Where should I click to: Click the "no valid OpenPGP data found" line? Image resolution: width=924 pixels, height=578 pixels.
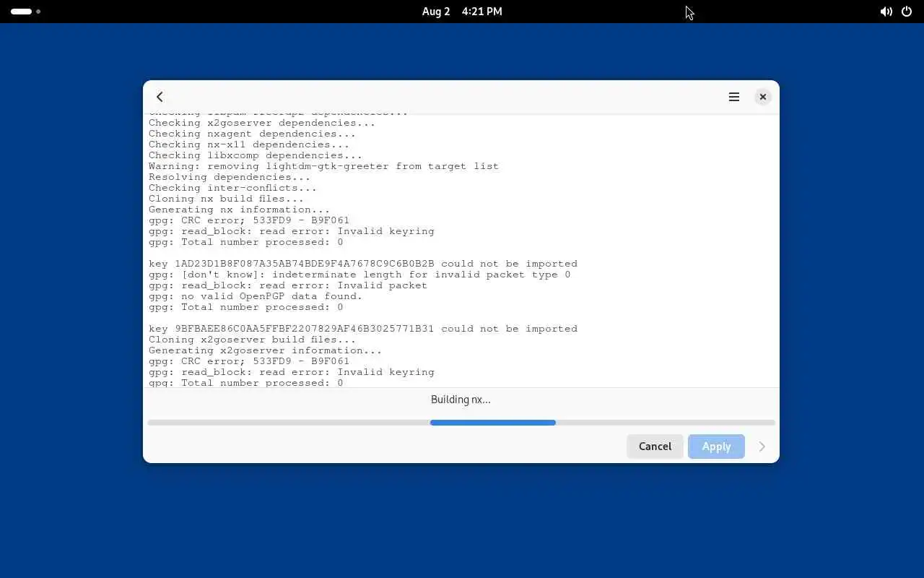pyautogui.click(x=256, y=296)
